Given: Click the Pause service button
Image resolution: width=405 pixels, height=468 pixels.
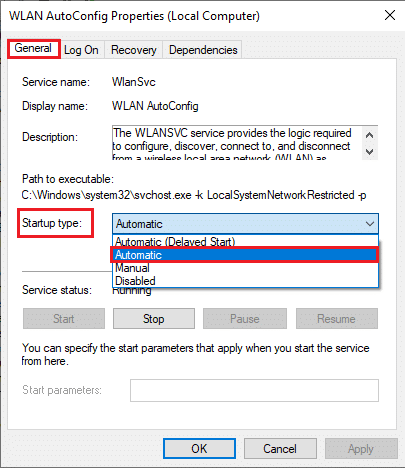Looking at the screenshot, I should pos(245,319).
